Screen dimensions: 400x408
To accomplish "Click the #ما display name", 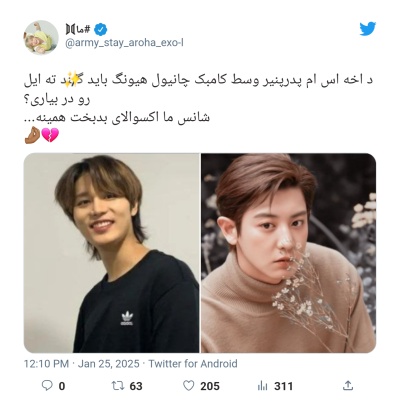I will (78, 30).
